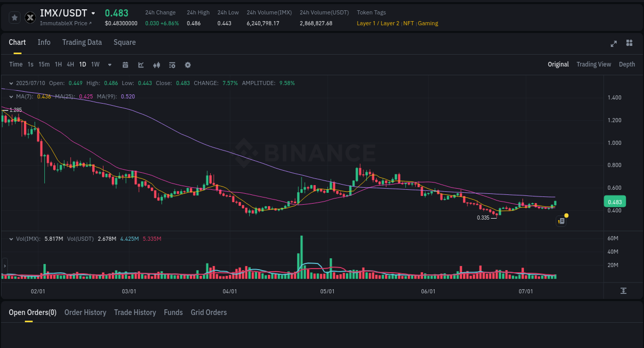Select the line chart type icon
The image size is (644, 348).
(140, 64)
